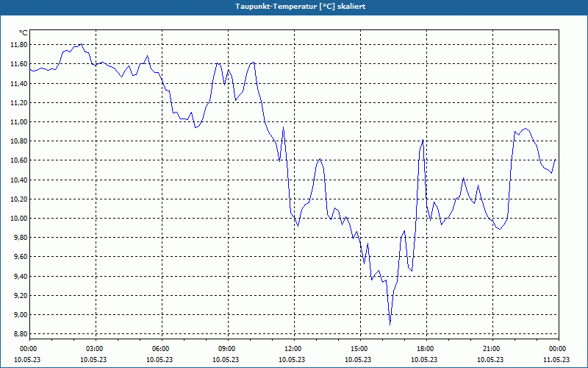Select the 11,60 y-axis value
This screenshot has width=588, height=368.
(x=19, y=64)
